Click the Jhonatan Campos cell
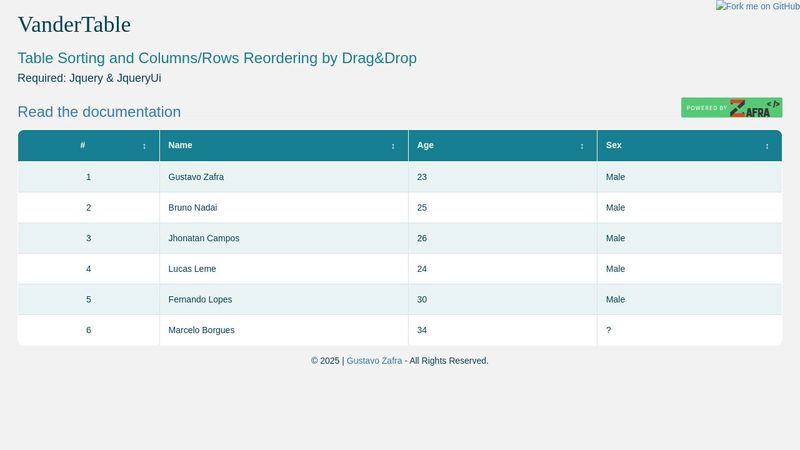The width and height of the screenshot is (800, 450). (204, 238)
